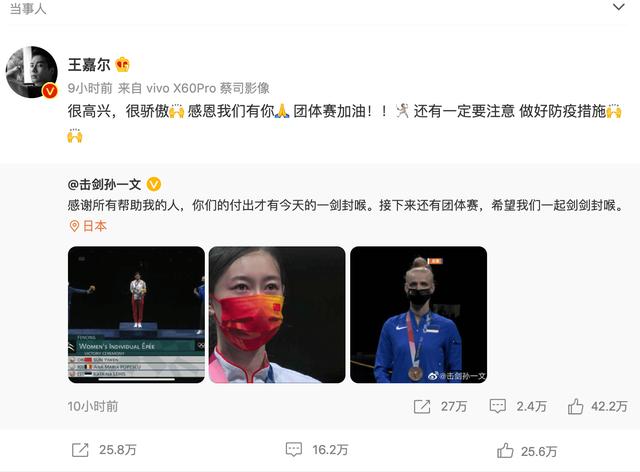The height and width of the screenshot is (472, 640).
Task: Open @击剑孙一文 profile link
Action: pos(104,185)
